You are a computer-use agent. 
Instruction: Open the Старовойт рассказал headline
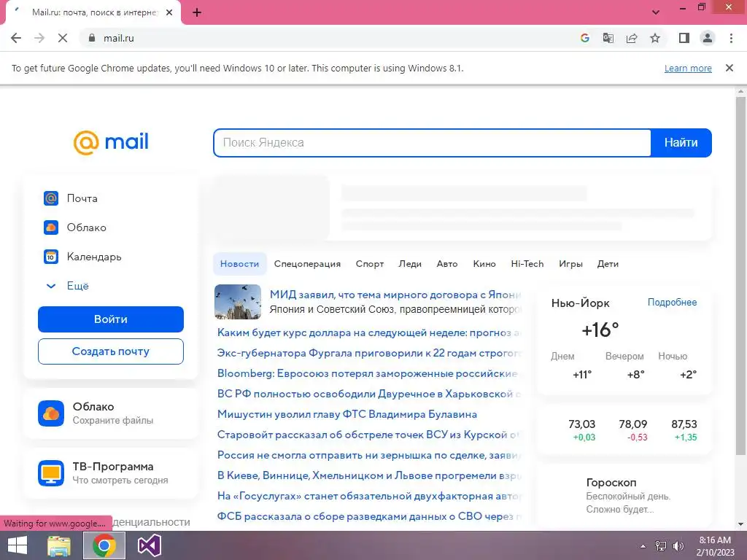tap(368, 435)
